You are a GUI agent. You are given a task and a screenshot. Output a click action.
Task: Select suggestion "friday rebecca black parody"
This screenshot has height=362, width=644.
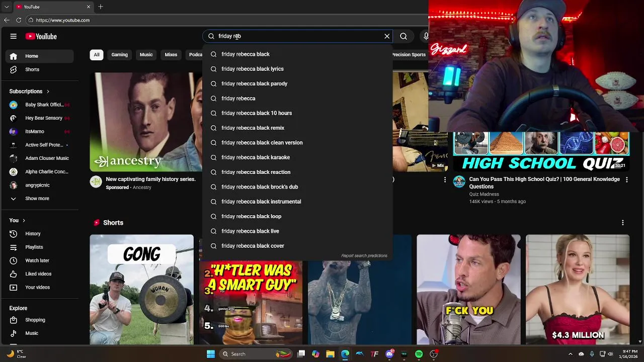pos(297,83)
